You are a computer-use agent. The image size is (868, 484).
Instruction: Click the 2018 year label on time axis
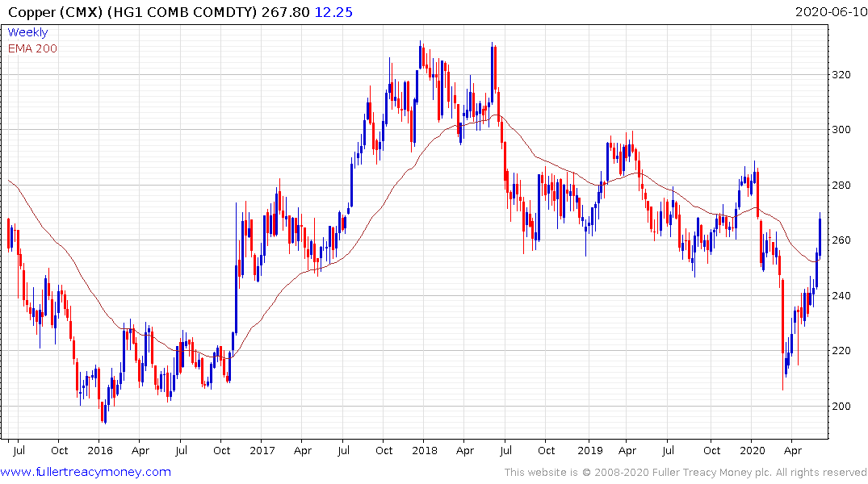425,450
